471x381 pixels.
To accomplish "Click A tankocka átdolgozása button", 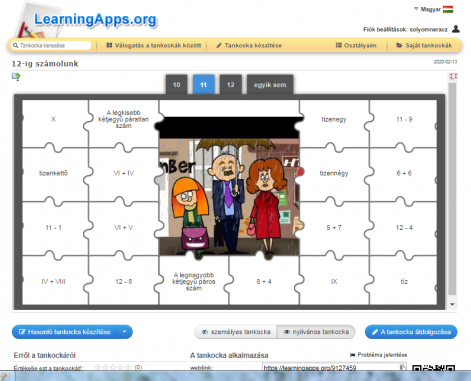I will [411, 332].
